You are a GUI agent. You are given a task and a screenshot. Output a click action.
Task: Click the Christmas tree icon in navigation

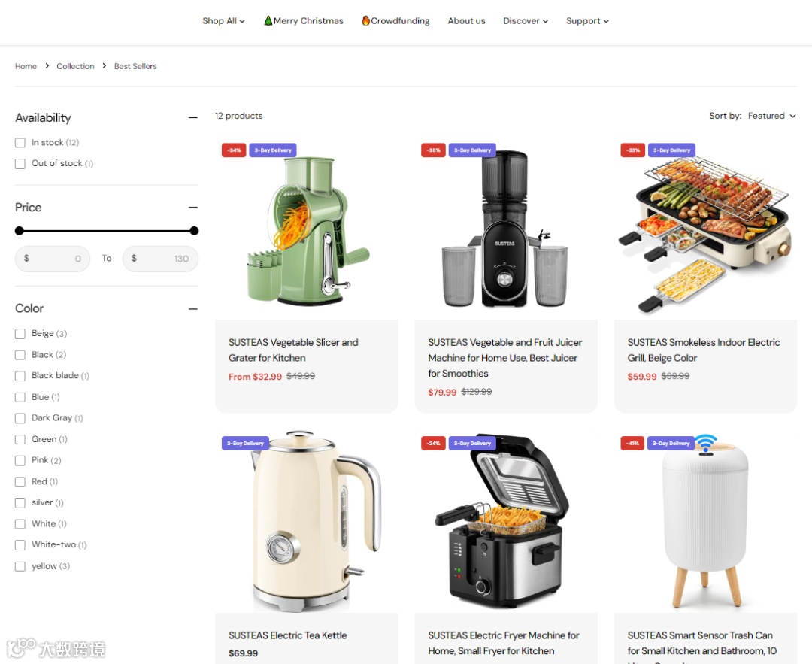coord(268,21)
